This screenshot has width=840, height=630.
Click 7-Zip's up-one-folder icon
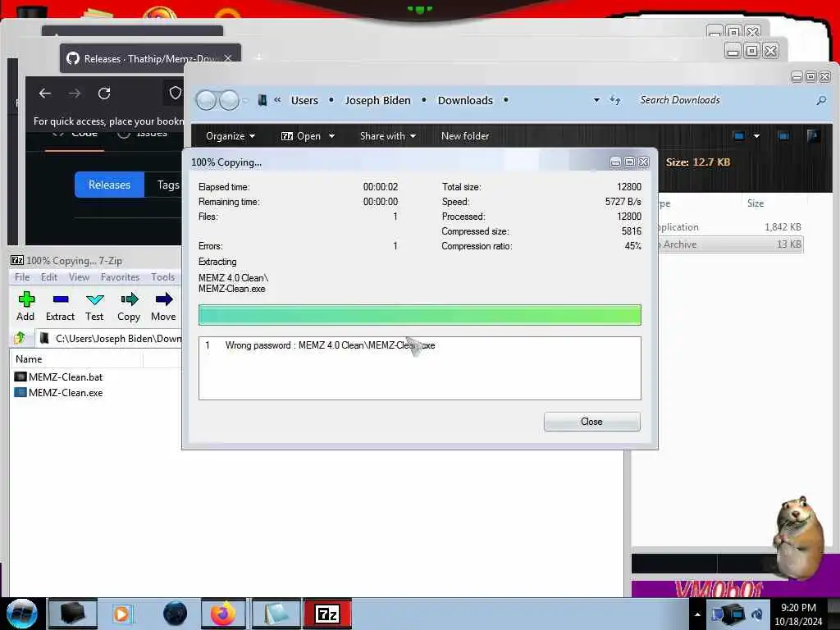click(20, 338)
